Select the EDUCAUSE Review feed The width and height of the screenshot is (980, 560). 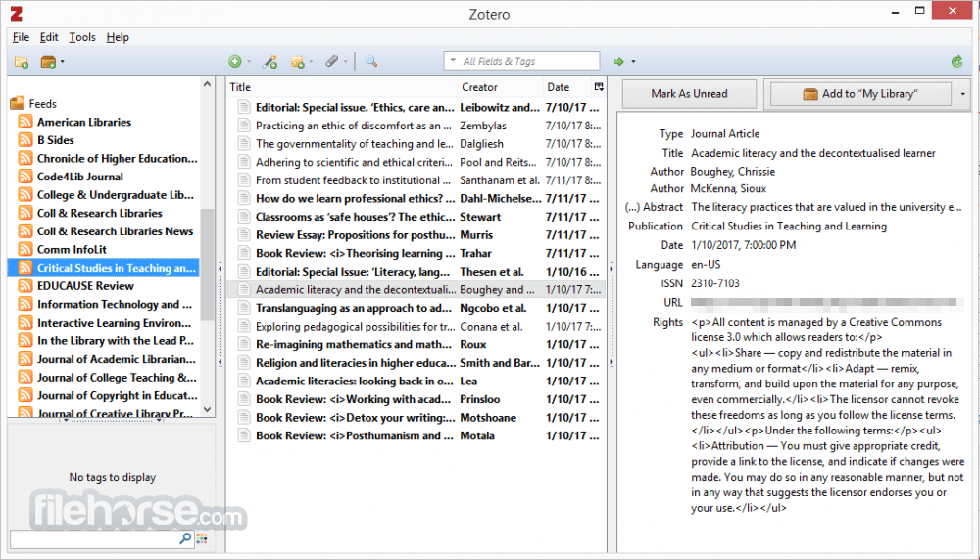pyautogui.click(x=85, y=286)
